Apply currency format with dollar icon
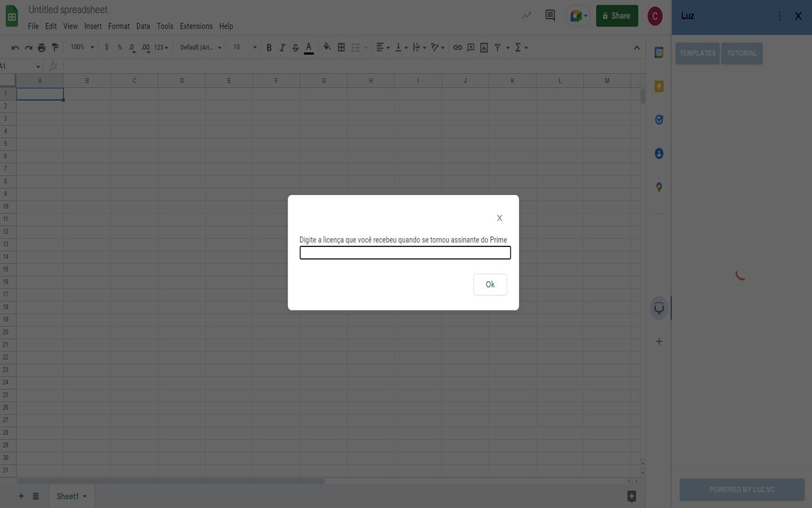 pos(107,48)
